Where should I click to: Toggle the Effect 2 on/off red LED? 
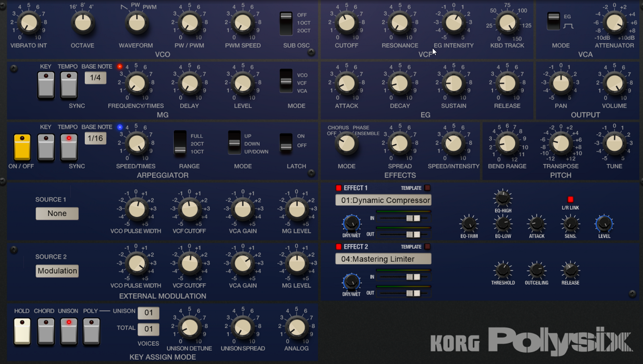click(x=339, y=246)
